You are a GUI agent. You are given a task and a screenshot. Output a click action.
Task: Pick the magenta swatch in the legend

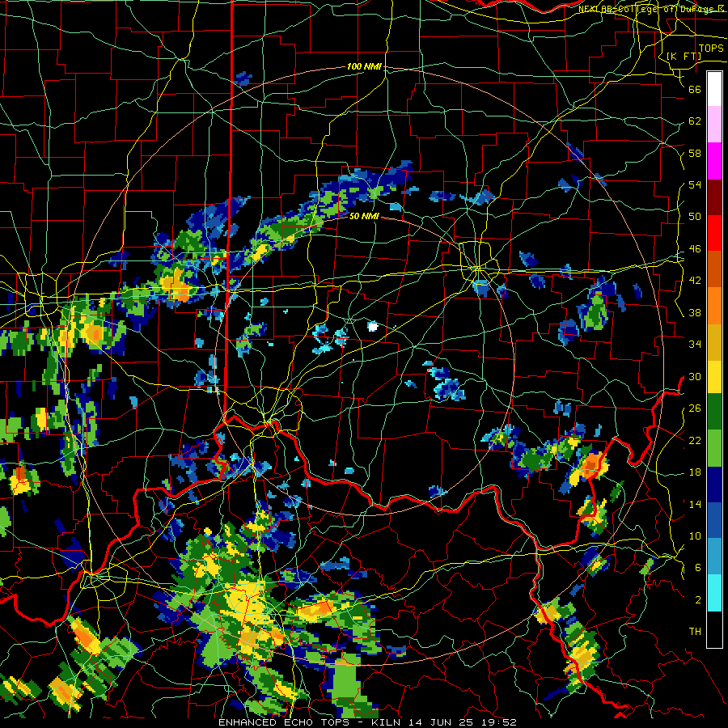[x=714, y=161]
